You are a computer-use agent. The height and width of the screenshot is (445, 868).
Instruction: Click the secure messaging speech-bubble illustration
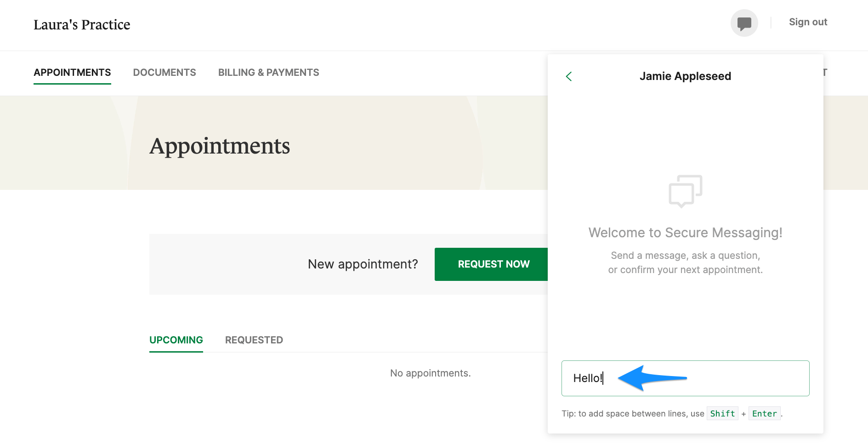click(685, 191)
